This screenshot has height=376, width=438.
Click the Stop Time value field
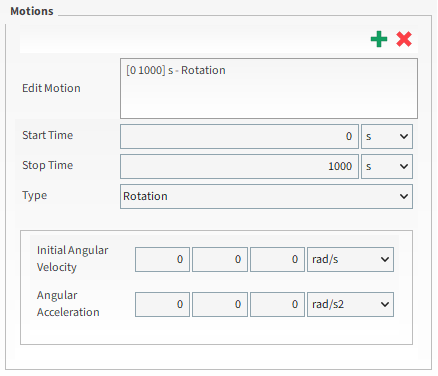pos(239,166)
